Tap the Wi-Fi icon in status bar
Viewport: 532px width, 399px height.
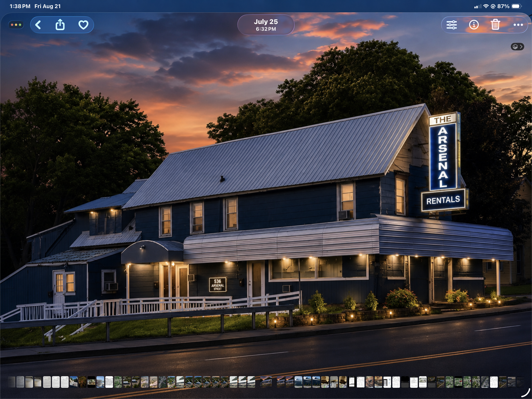(486, 6)
